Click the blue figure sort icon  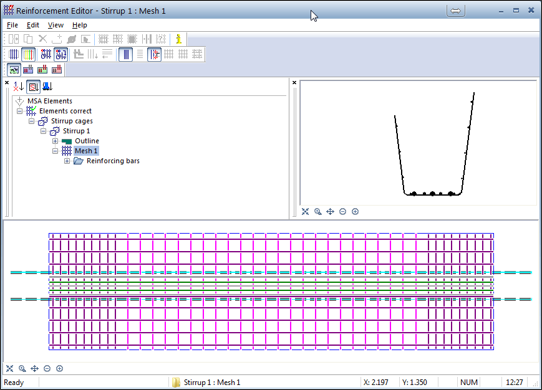(47, 86)
